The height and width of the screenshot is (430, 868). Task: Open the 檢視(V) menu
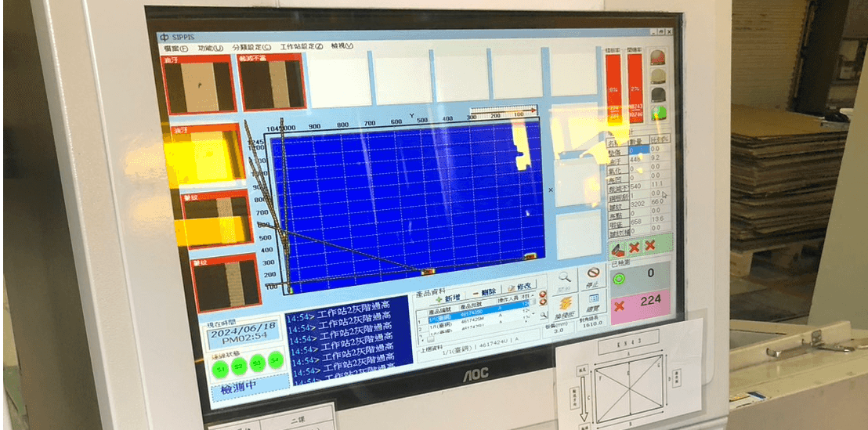pos(342,46)
